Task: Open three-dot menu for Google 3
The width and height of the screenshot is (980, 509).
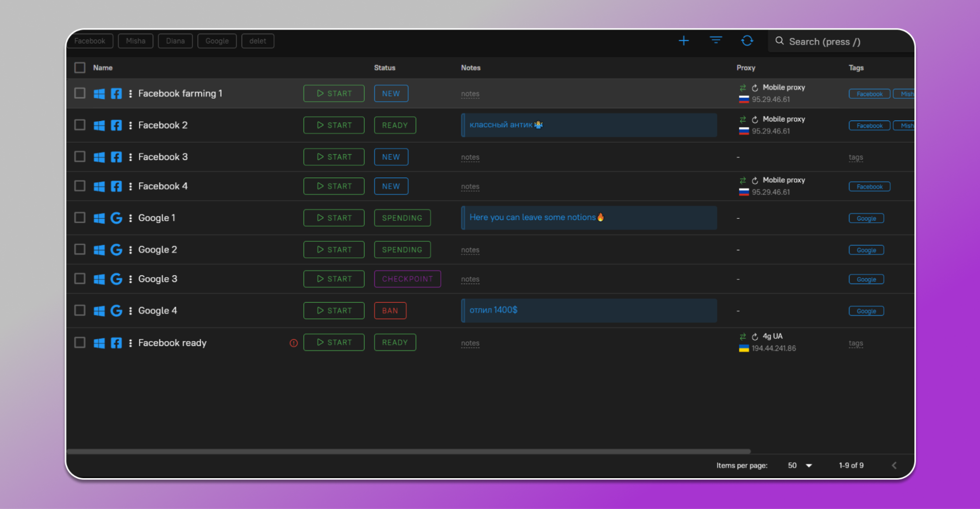Action: coord(130,279)
